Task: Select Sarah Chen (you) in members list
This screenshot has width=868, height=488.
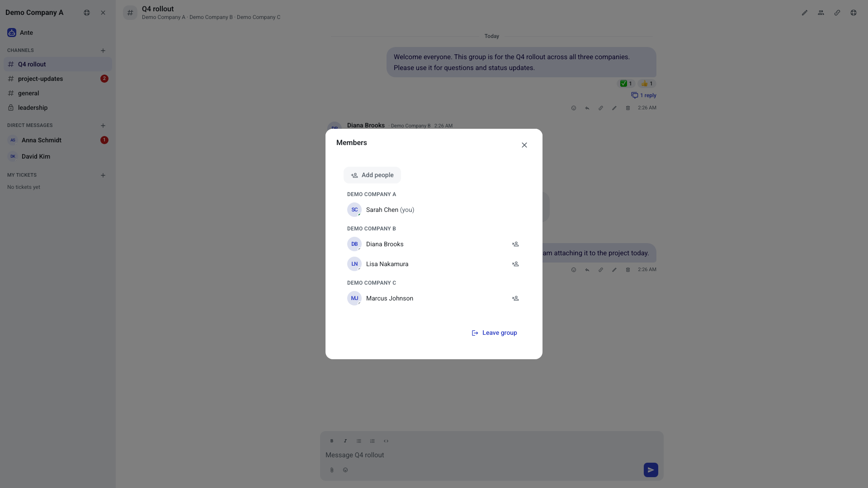Action: (x=434, y=210)
